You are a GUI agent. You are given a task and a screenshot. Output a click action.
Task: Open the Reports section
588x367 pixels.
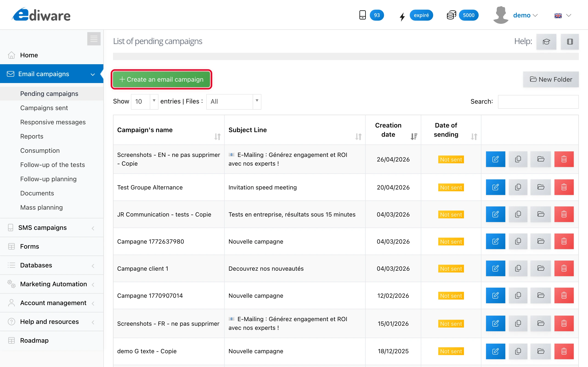tap(32, 136)
